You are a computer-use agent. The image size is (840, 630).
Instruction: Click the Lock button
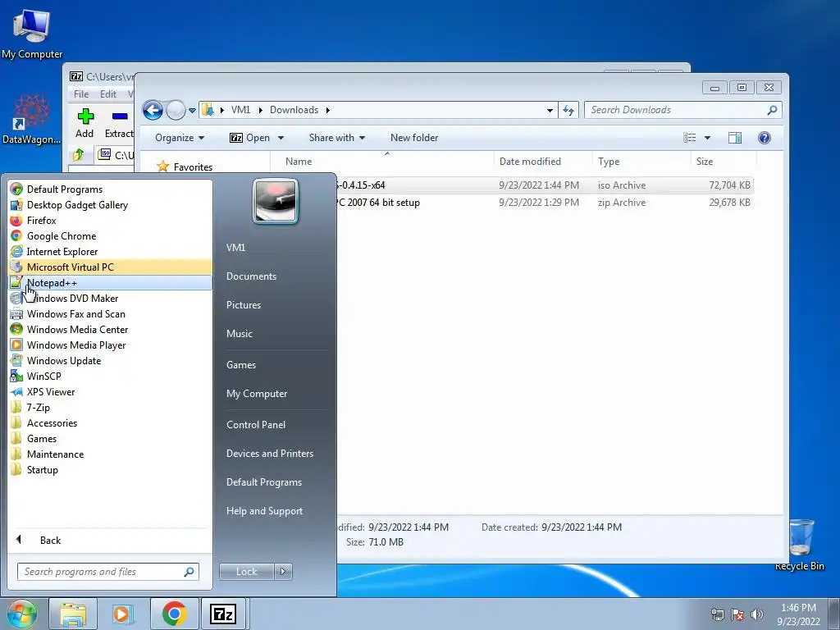click(246, 572)
